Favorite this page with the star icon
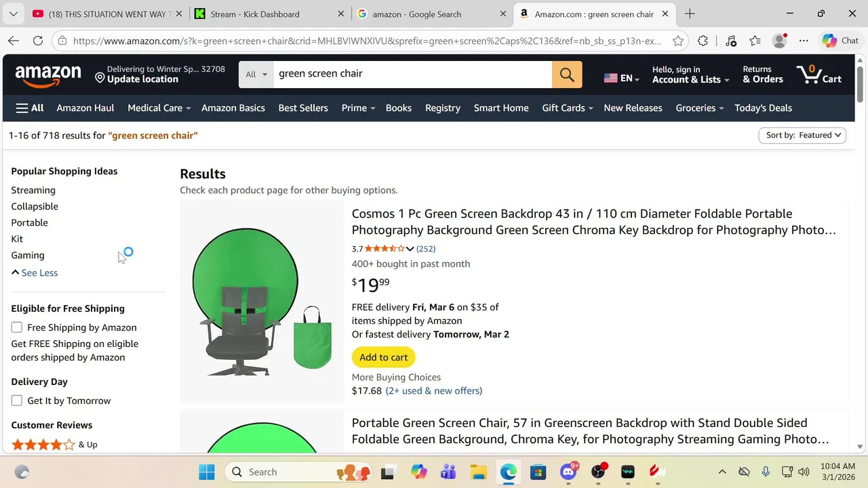Viewport: 868px width, 488px height. click(x=677, y=41)
